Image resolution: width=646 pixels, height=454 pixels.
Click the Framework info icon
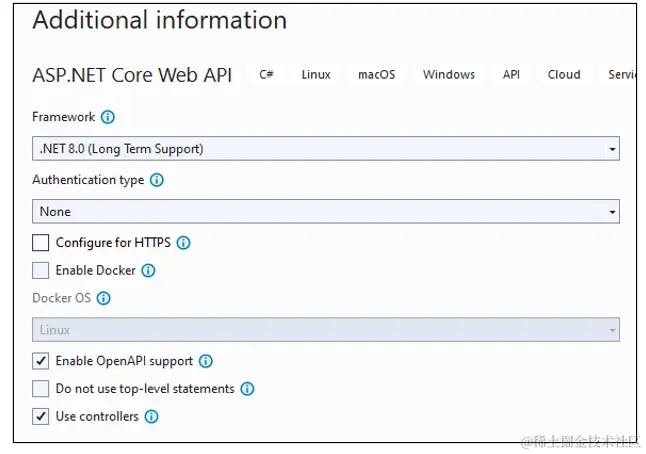coord(108,117)
